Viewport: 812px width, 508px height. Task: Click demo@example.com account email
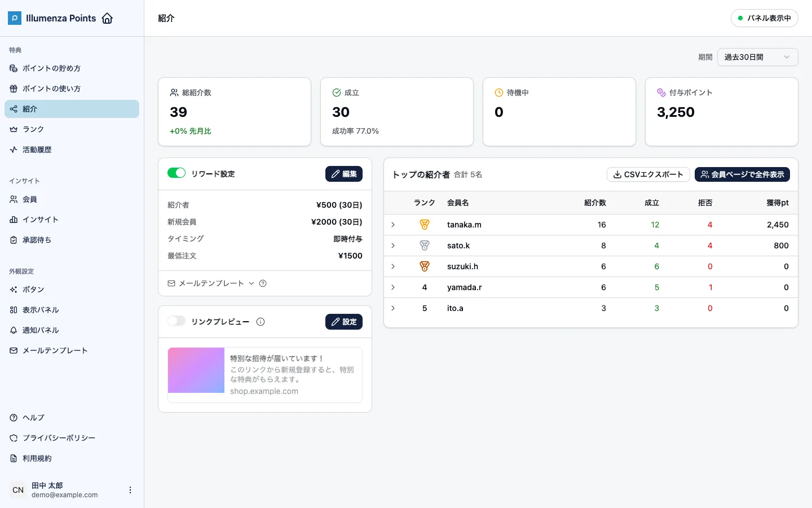click(65, 495)
